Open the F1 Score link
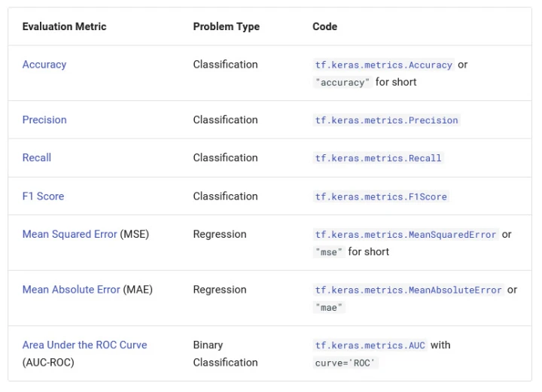Image resolution: width=542 pixels, height=392 pixels. 43,196
